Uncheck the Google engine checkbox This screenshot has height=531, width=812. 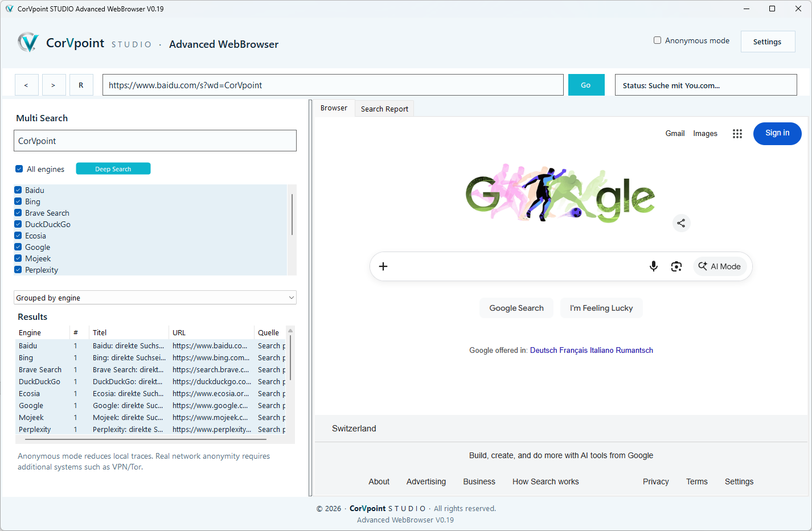pos(18,247)
